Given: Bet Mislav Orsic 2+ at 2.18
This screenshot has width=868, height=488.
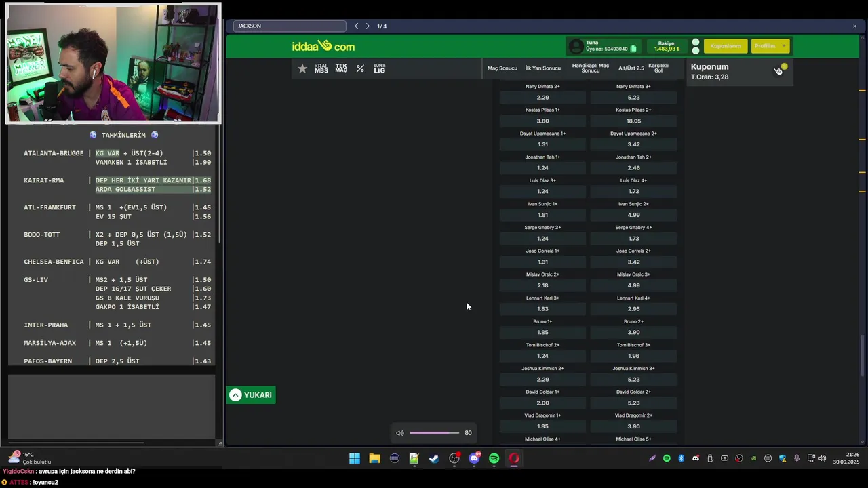Looking at the screenshot, I should tap(542, 285).
